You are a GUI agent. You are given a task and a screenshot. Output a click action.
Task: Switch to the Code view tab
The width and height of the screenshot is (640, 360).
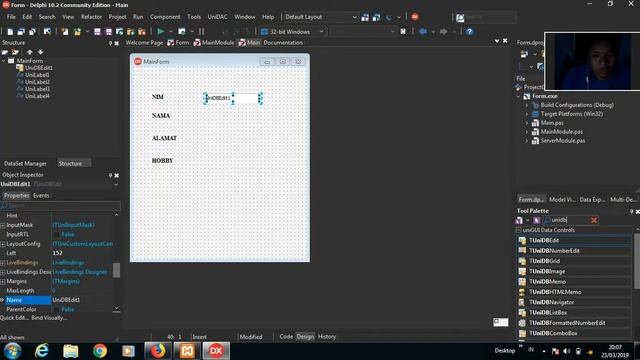[x=286, y=337]
